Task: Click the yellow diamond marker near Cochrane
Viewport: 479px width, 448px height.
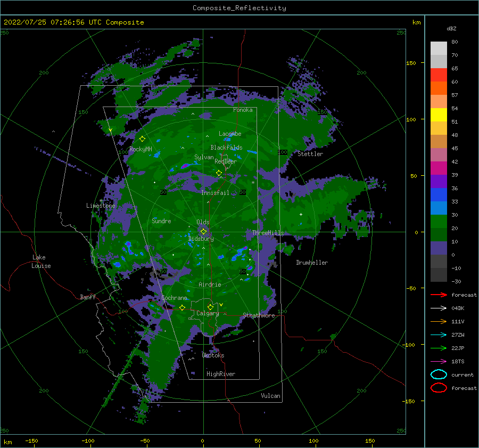Action: (182, 307)
